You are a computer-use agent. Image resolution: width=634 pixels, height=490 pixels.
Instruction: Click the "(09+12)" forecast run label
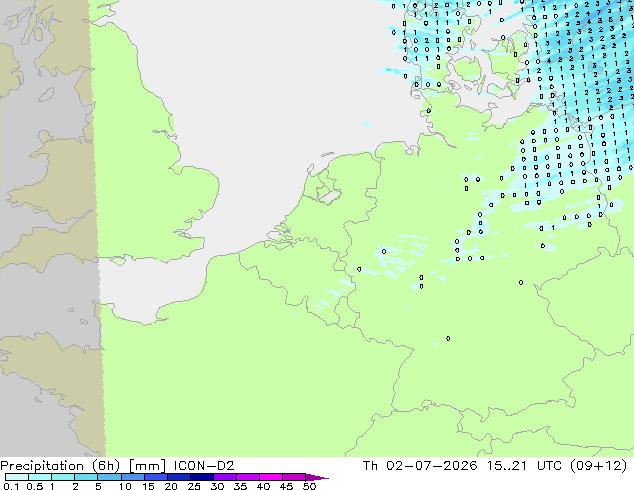point(598,466)
